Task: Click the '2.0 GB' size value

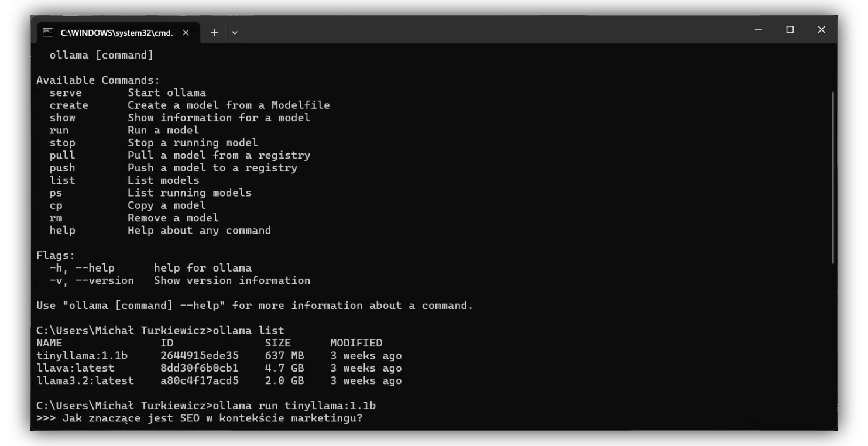Action: tap(284, 381)
